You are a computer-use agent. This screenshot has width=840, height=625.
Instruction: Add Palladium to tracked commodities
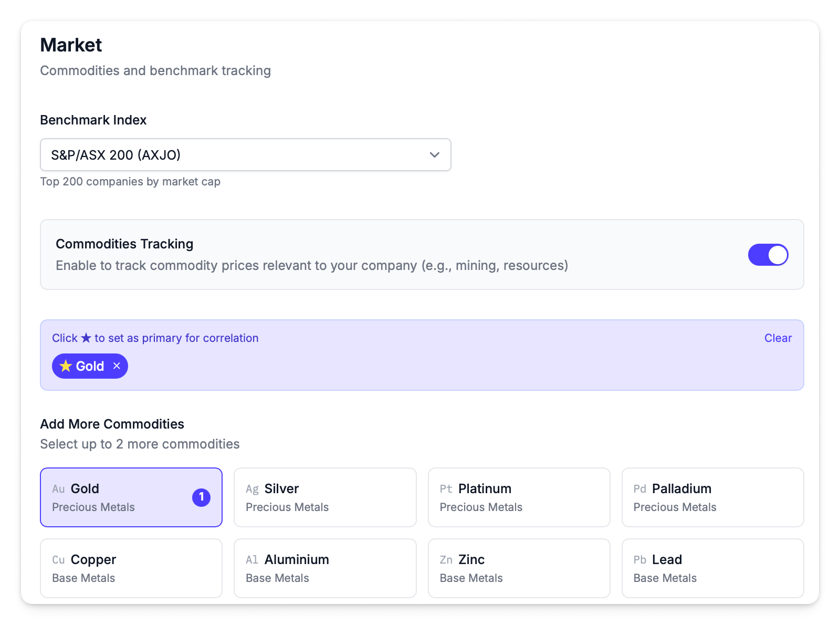point(712,497)
